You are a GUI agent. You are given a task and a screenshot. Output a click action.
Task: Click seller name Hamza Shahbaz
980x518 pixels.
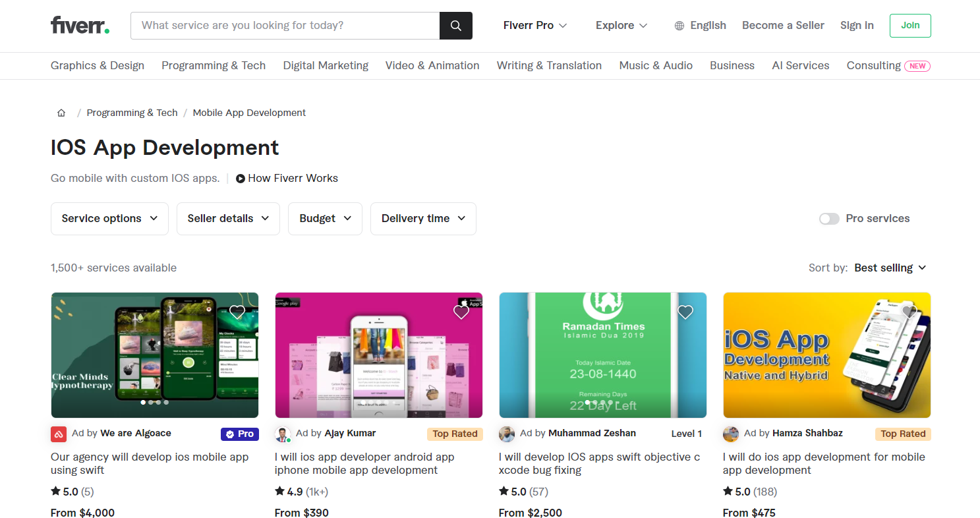(807, 434)
